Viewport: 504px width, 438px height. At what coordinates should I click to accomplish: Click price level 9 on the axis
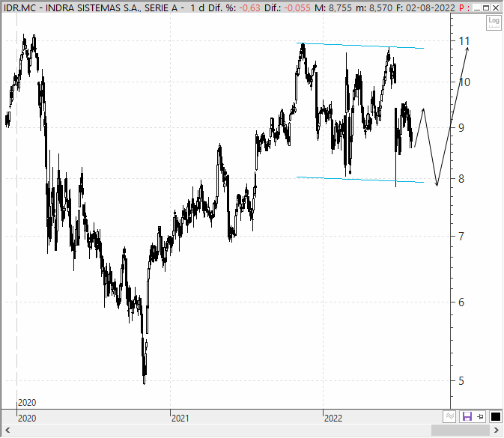[x=461, y=127]
